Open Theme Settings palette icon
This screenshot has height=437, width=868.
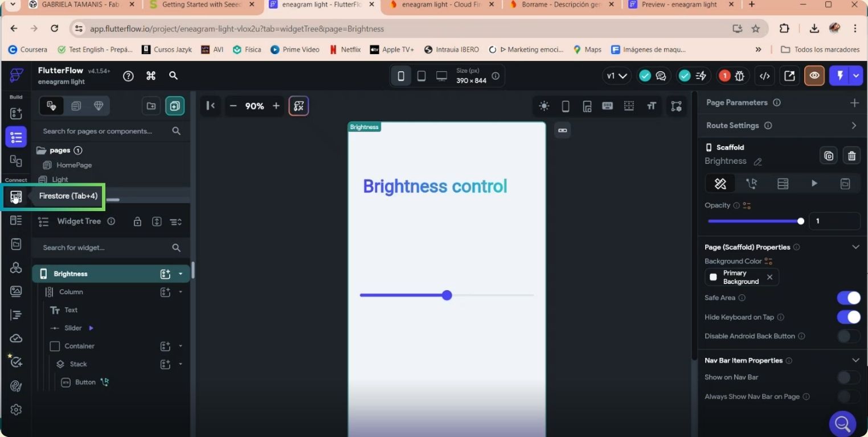tap(16, 386)
